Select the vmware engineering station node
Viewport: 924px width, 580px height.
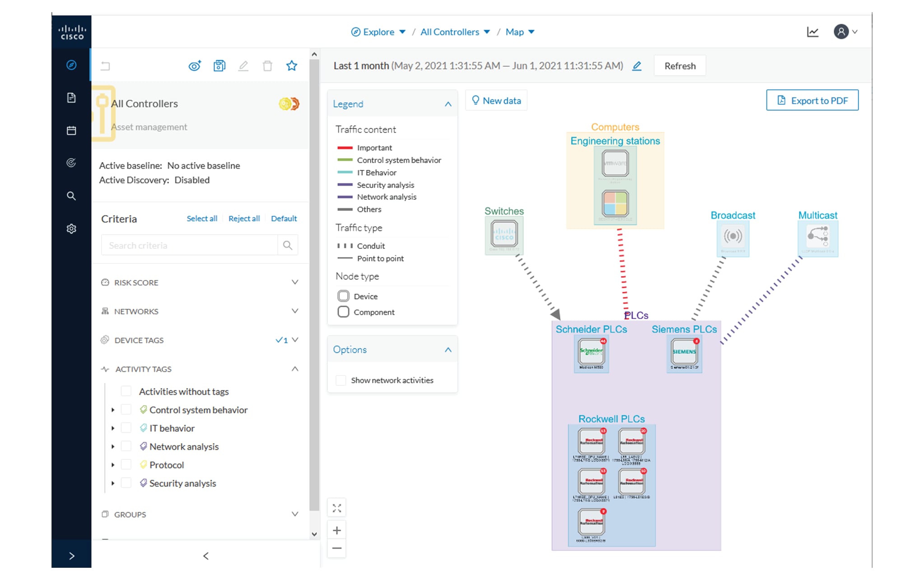(x=615, y=164)
